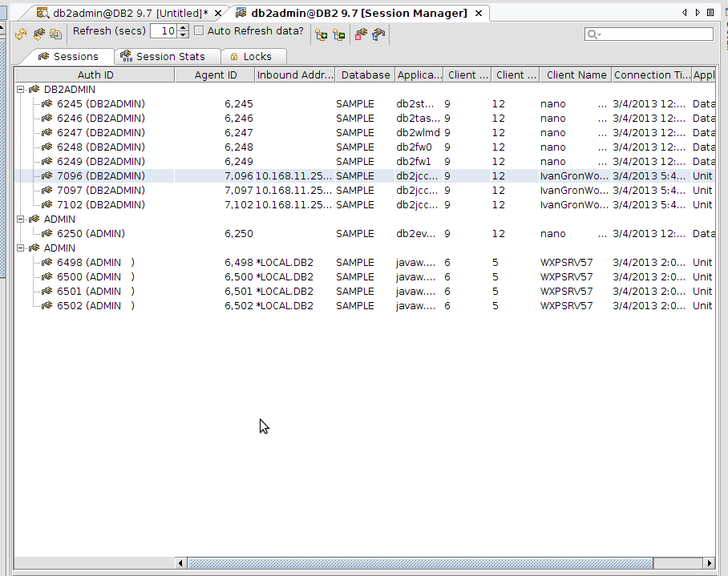The image size is (728, 576).
Task: Click the horizontal scrollbar thumb
Action: tap(420, 563)
